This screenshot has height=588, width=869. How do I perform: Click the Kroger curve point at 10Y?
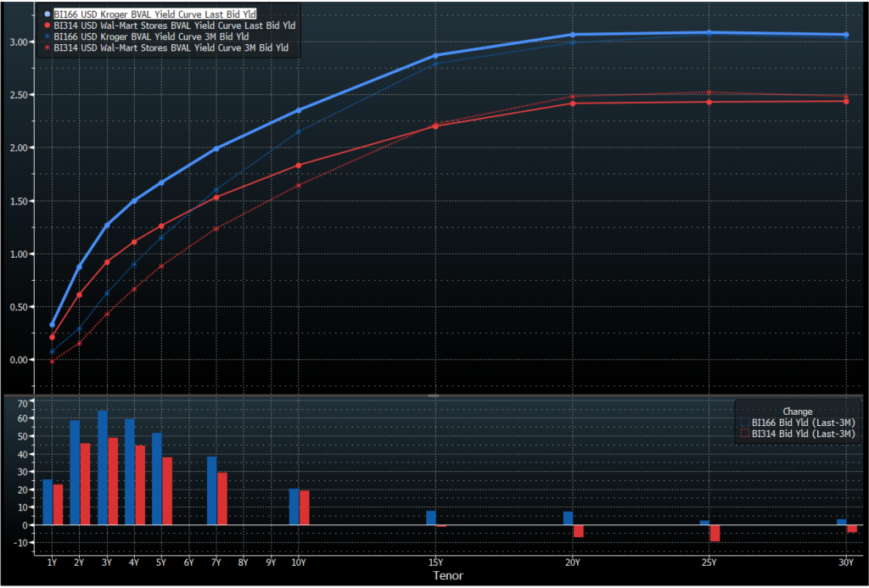pyautogui.click(x=298, y=110)
